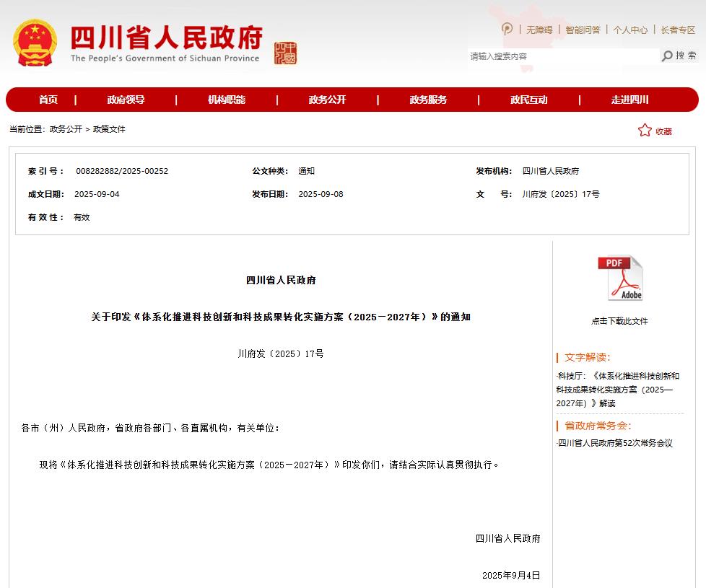Click the 无障碍 accessibility link
Screen dimensions: 706x588
539,30
